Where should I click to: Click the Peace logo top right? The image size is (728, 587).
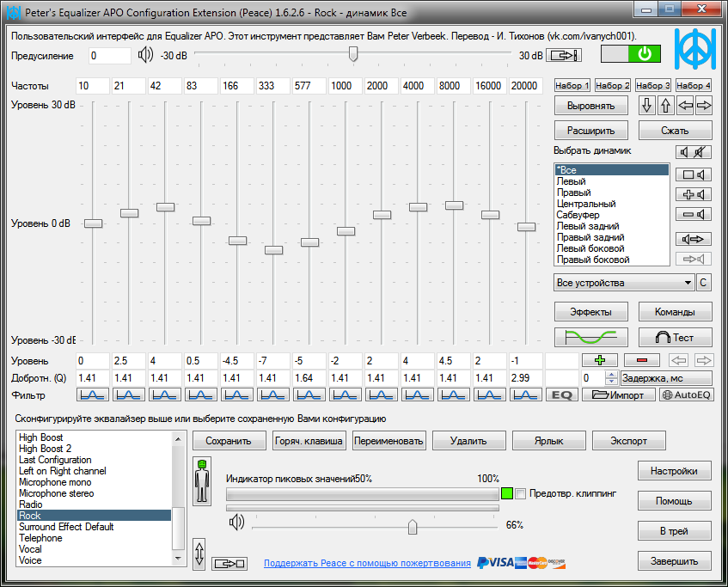click(694, 49)
